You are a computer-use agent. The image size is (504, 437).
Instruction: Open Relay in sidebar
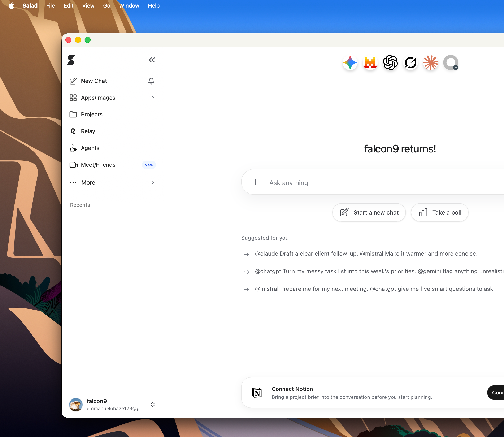(x=82, y=131)
